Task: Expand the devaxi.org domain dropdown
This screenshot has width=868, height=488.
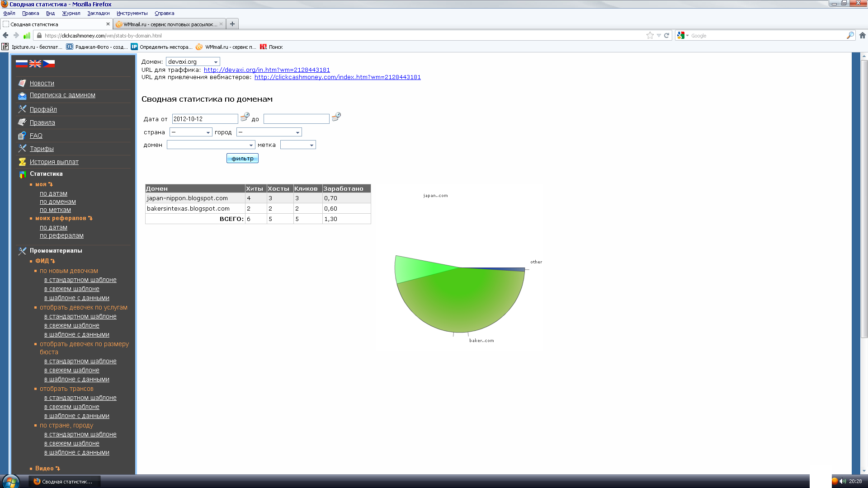Action: pos(193,62)
